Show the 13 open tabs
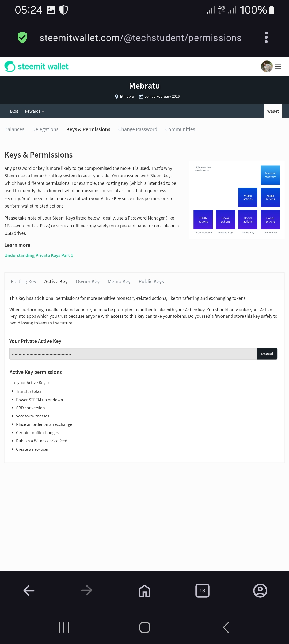Viewport: 289px width, 644px height. tap(202, 591)
